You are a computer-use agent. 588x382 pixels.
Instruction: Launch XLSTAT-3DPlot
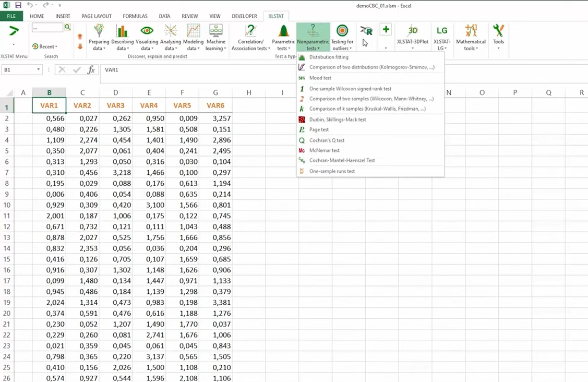(x=413, y=35)
